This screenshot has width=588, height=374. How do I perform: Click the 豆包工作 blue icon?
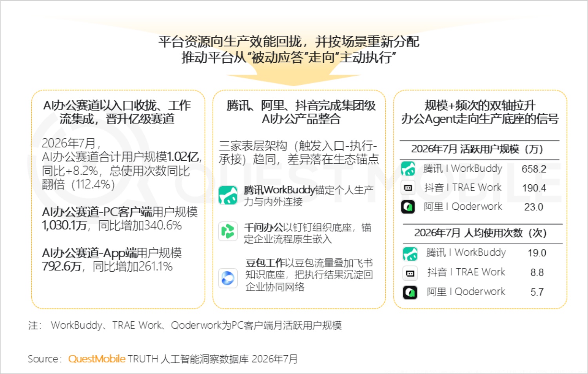(228, 278)
